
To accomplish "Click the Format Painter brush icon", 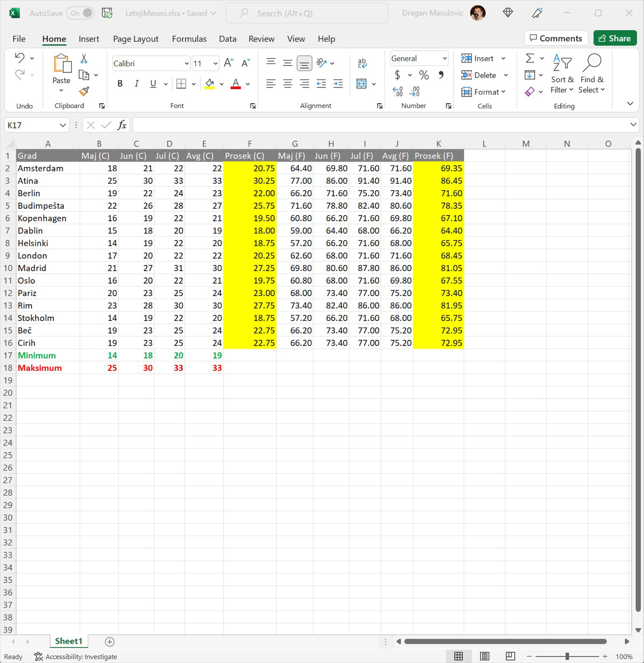I will click(84, 91).
